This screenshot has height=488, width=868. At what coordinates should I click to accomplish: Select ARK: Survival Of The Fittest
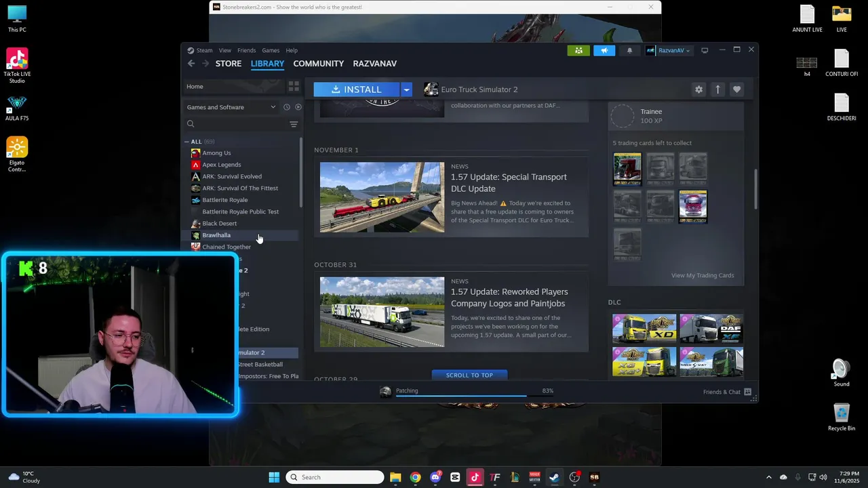click(241, 188)
